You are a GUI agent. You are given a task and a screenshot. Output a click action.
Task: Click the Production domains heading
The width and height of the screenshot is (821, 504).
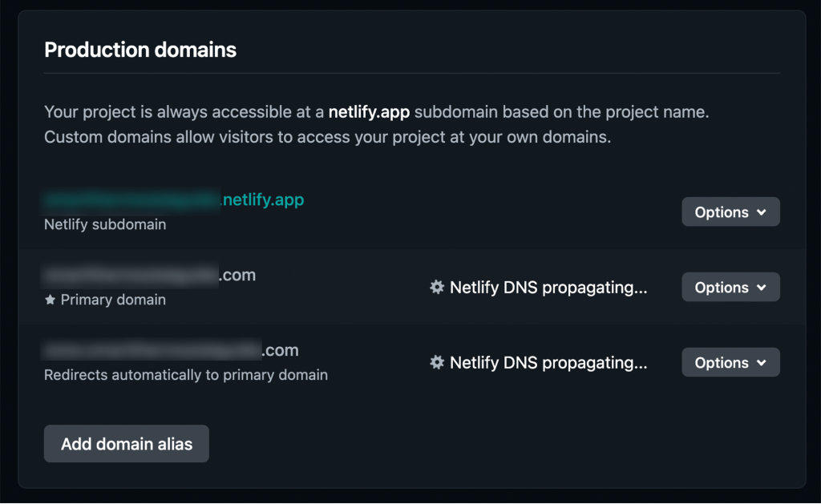(x=140, y=50)
